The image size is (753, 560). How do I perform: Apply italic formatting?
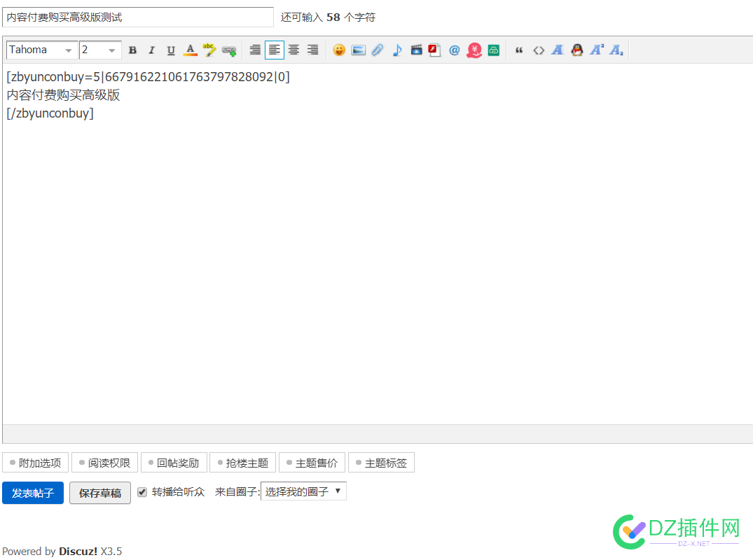(x=151, y=50)
